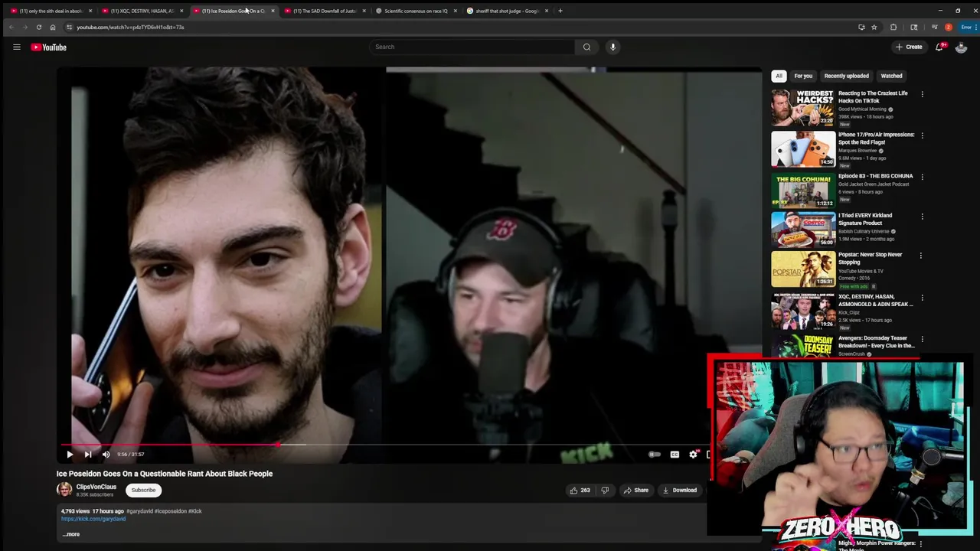Play the video
Screen dimensions: 980x551
[70, 455]
